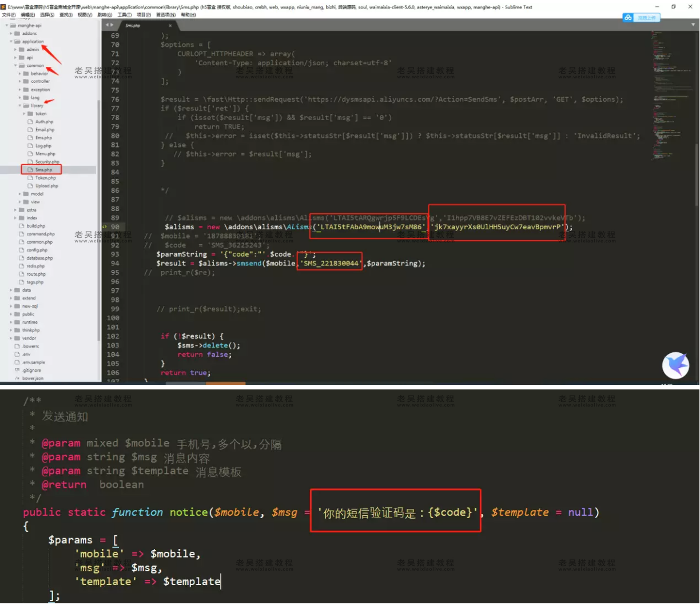Viewport: 700px width, 605px height.
Task: Collapse the library folder in sidebar
Action: (19, 106)
